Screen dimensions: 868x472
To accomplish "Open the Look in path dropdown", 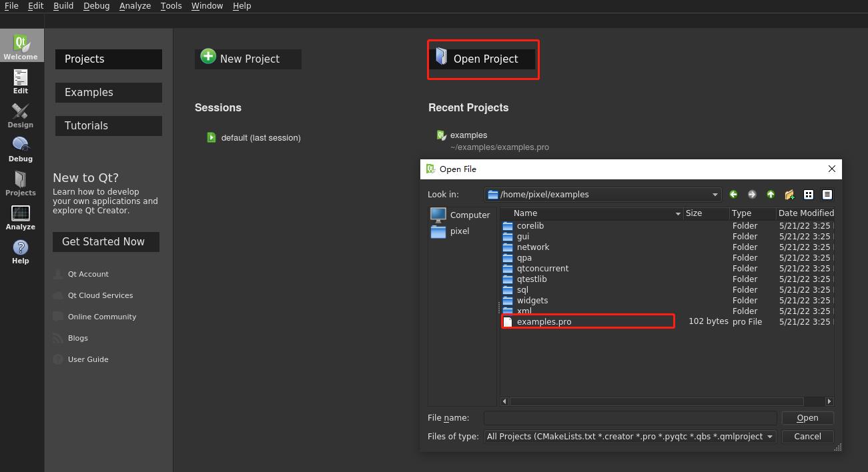I will (x=715, y=195).
